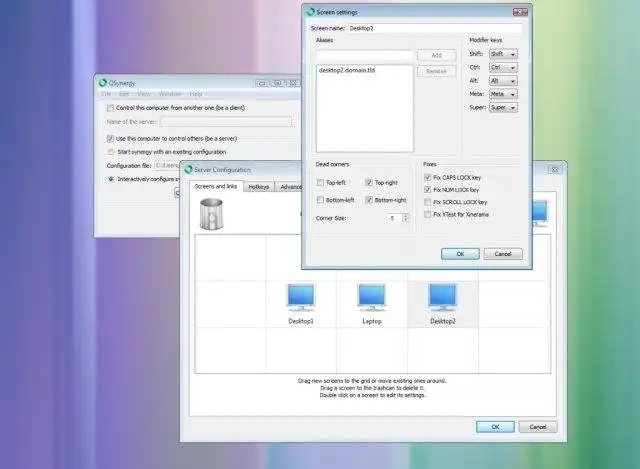Open the Window menu in QSynergy
This screenshot has height=469, width=640.
click(x=170, y=94)
